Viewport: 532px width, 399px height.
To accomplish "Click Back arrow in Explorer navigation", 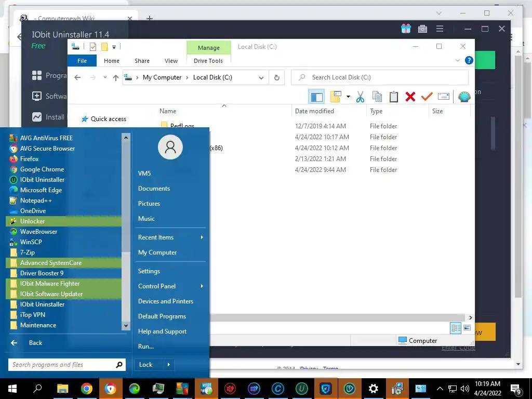I will [x=77, y=78].
